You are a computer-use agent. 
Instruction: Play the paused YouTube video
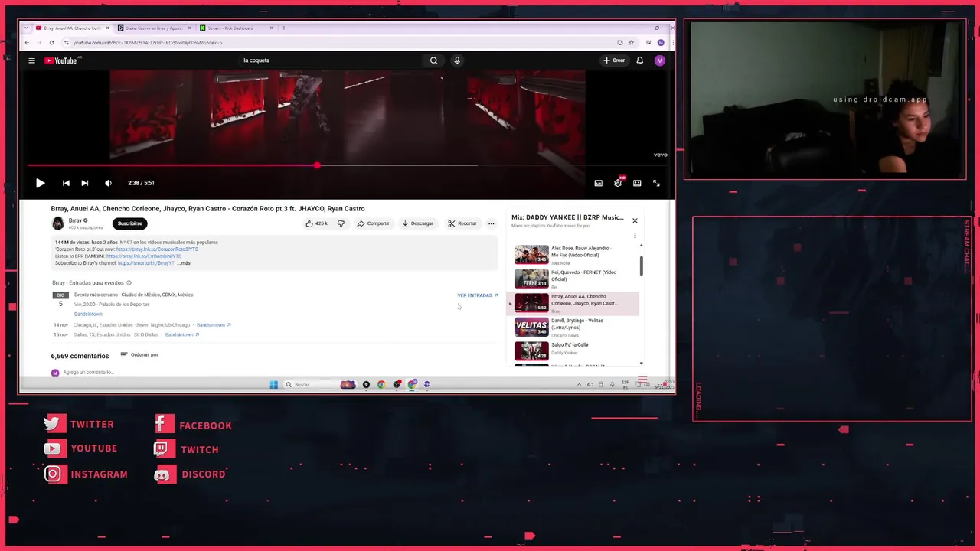click(x=40, y=183)
